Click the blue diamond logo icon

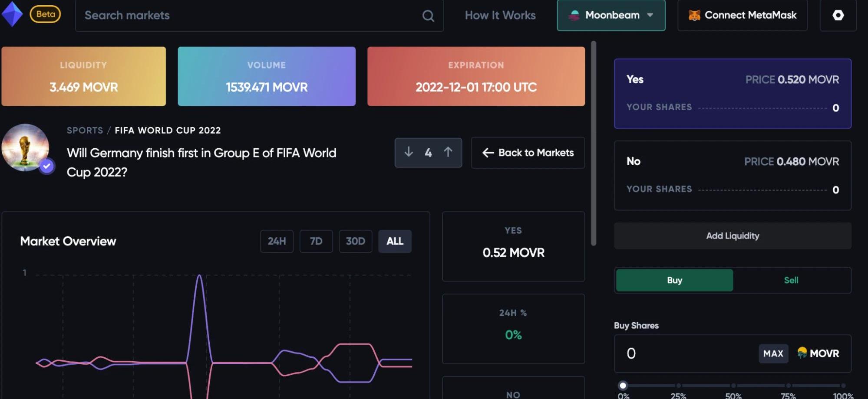(x=12, y=14)
